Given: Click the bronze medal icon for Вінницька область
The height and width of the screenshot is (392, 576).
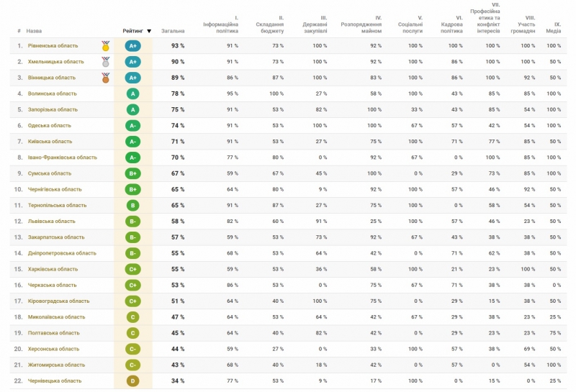Looking at the screenshot, I should 106,78.
